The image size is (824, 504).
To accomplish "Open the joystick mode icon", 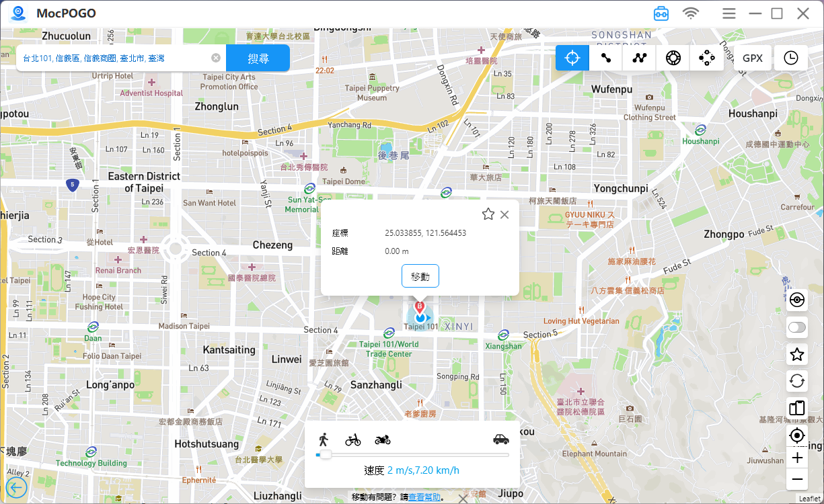I will point(706,58).
